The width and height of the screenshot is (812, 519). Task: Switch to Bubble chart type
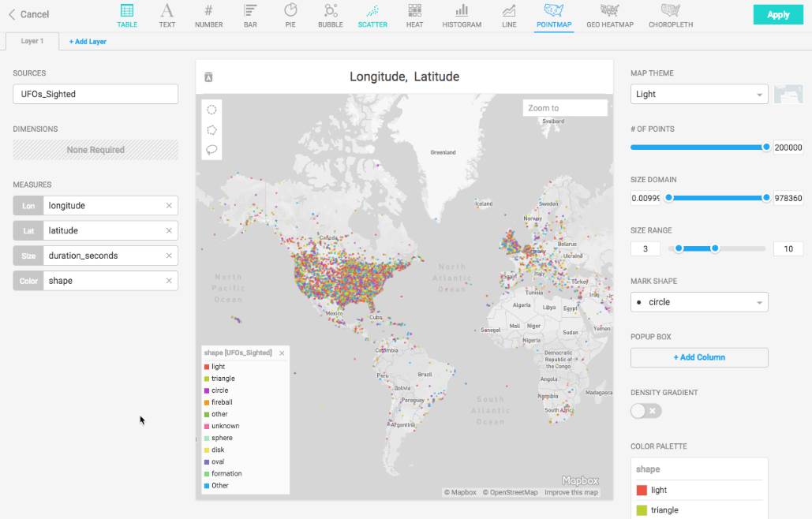pyautogui.click(x=330, y=15)
